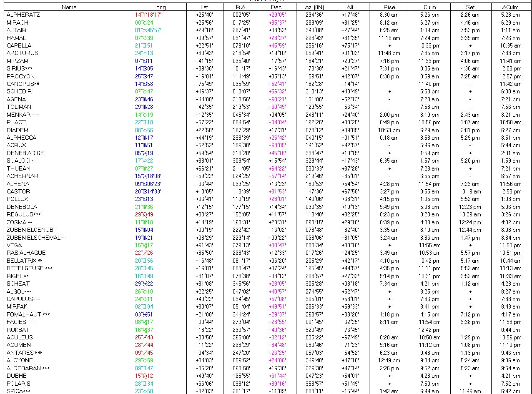Select the VEGA star name
The width and height of the screenshot is (532, 394).
tap(14, 245)
